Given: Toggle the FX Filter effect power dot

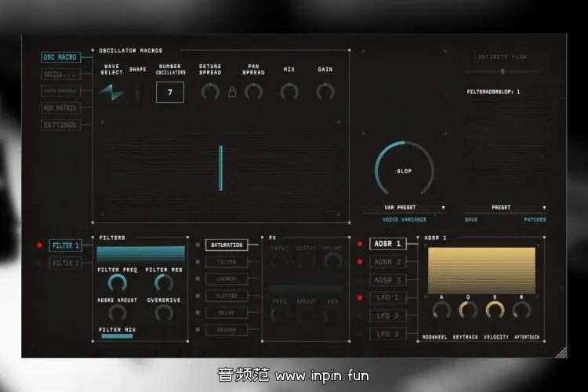Looking at the screenshot, I should click(198, 262).
